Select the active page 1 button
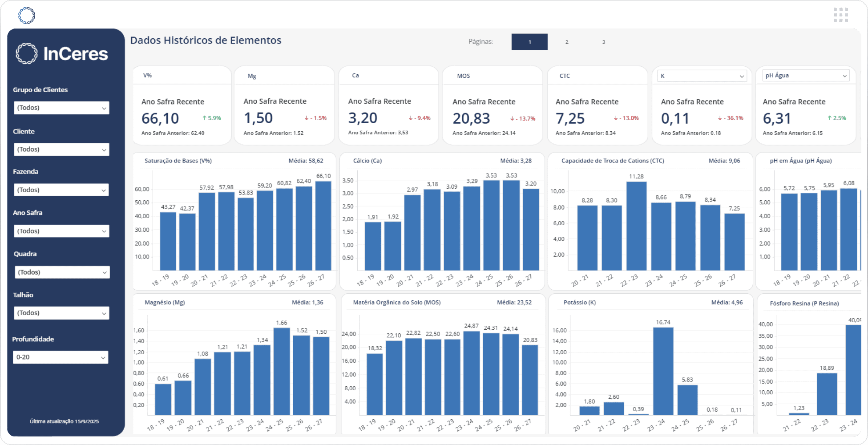This screenshot has width=868, height=445. pos(529,42)
